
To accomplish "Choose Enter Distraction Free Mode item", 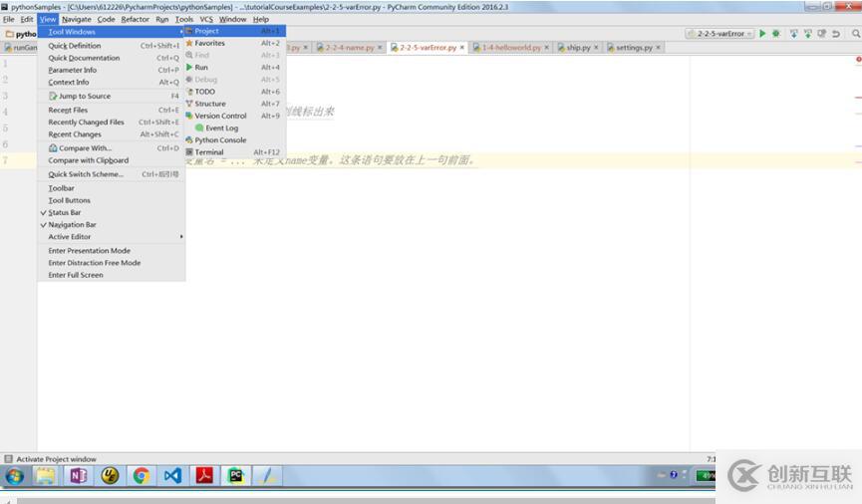I will [x=111, y=263].
